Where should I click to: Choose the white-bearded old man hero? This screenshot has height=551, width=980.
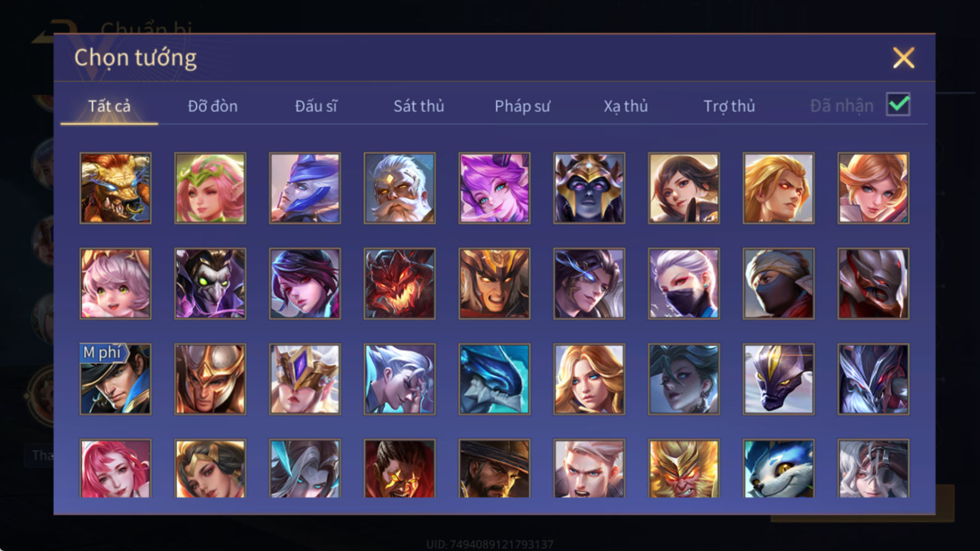tap(399, 188)
